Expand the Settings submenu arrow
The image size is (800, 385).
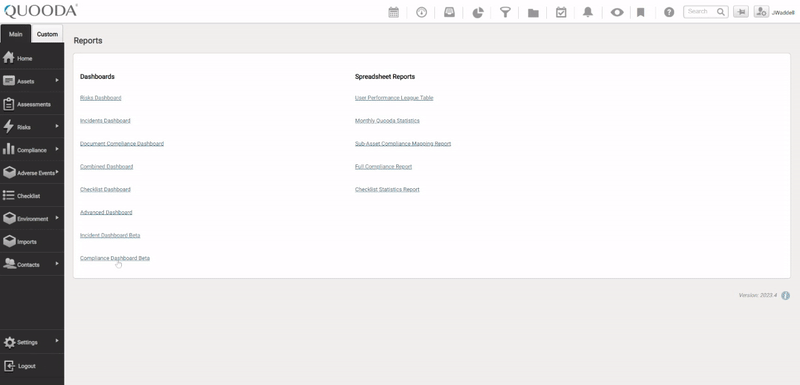[x=57, y=341]
